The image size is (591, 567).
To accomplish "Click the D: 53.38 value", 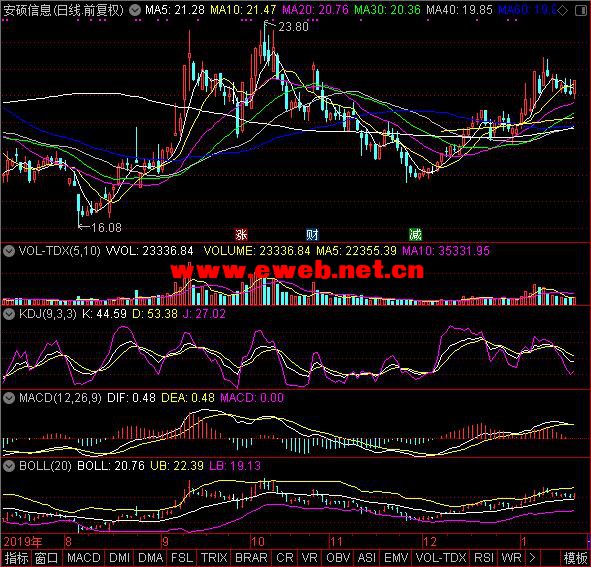I will 155,314.
